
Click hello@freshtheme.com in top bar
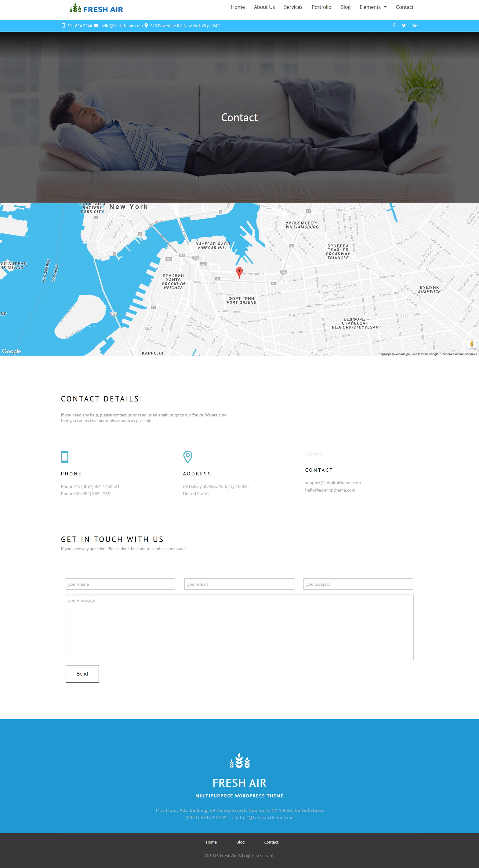click(122, 26)
